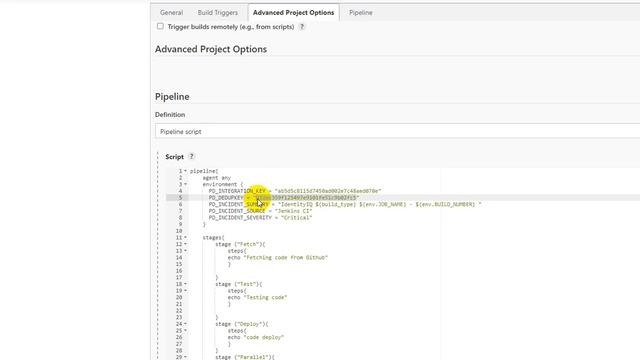The image size is (640, 360).
Task: Click the Definition label
Action: click(x=170, y=115)
